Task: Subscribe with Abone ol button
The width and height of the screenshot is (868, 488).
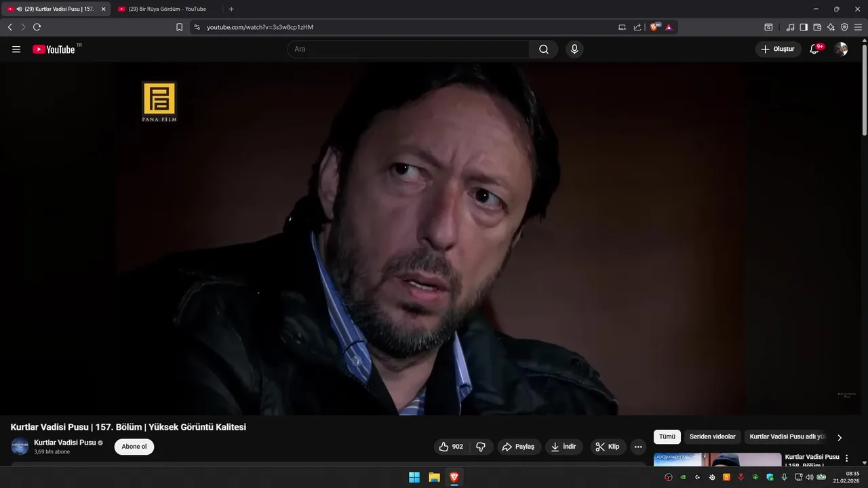Action: click(x=134, y=447)
